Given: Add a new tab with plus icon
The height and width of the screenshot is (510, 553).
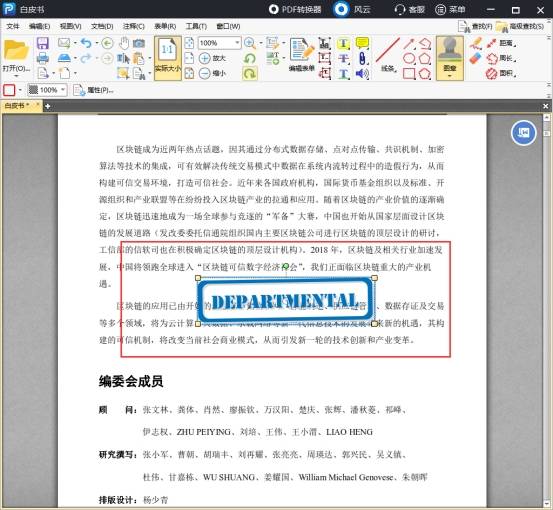Looking at the screenshot, I should coord(47,106).
